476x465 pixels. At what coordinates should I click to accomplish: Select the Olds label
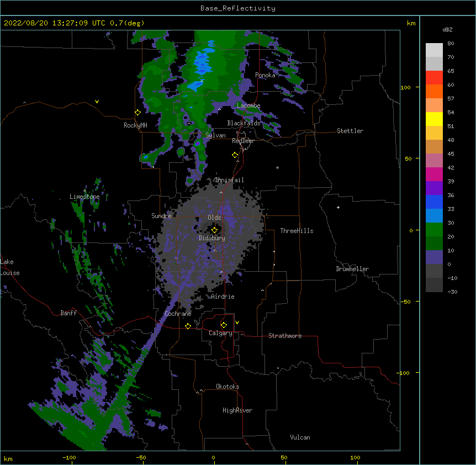214,218
